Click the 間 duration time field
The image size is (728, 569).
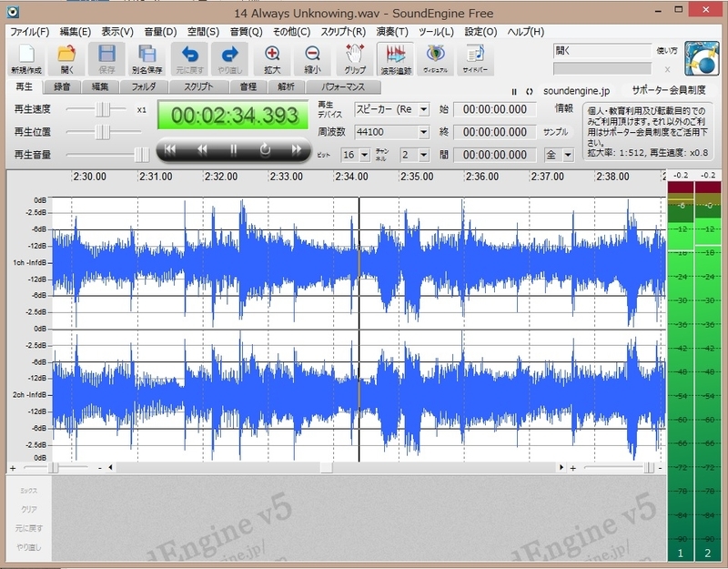(x=494, y=155)
